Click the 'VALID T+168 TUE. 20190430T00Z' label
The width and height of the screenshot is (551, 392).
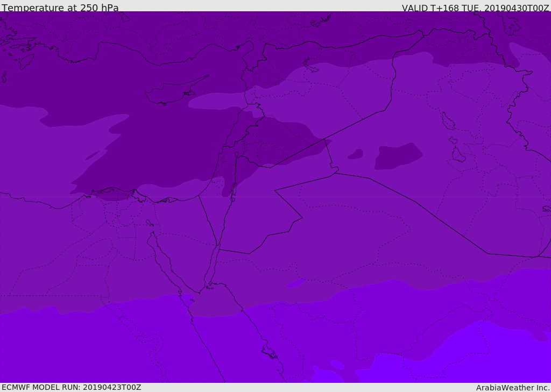(x=476, y=8)
